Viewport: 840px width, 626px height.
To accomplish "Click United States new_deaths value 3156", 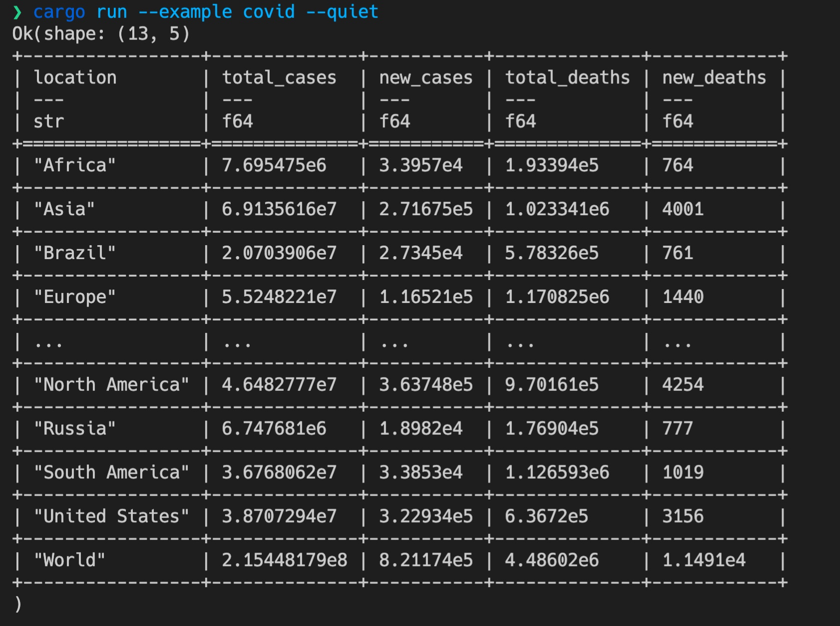I will click(683, 517).
